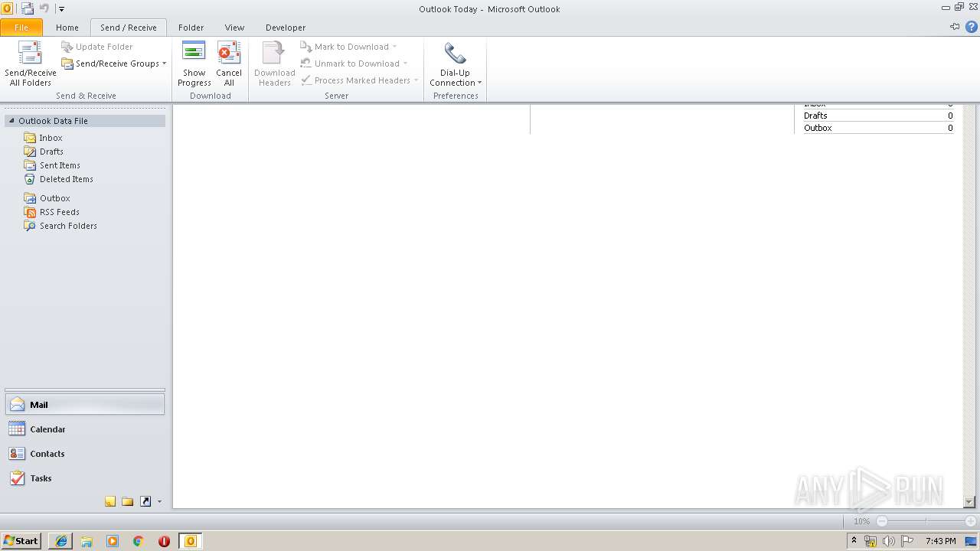The image size is (980, 551).
Task: Click the scroll down arrow
Action: click(969, 501)
